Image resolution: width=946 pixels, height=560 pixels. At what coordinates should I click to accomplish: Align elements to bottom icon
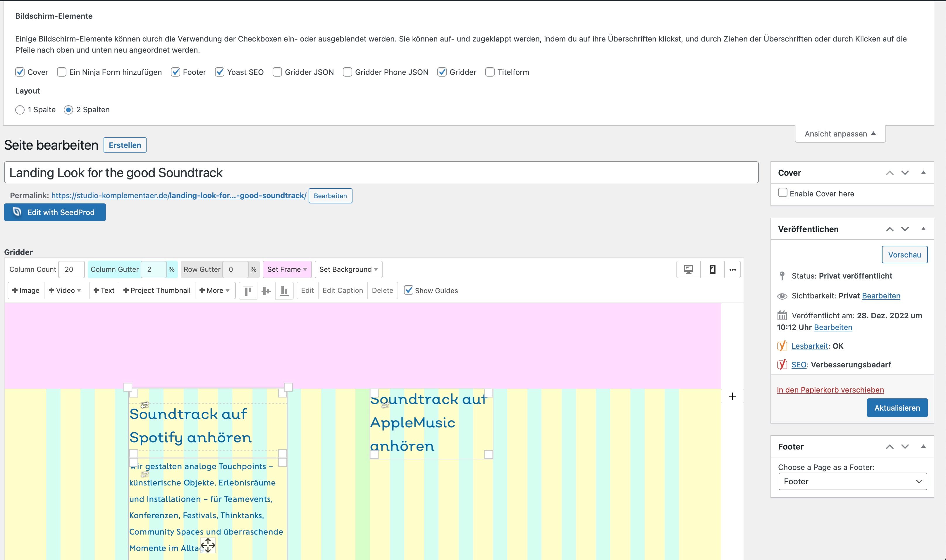284,291
